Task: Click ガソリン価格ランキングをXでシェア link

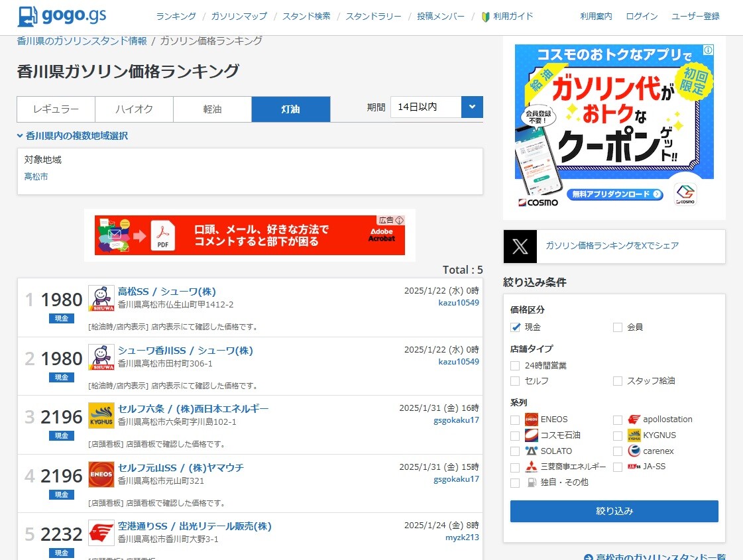Action: [612, 245]
